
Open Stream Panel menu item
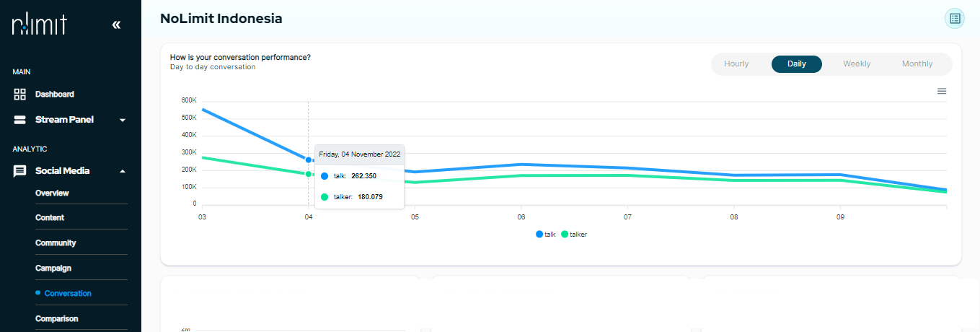pyautogui.click(x=64, y=120)
